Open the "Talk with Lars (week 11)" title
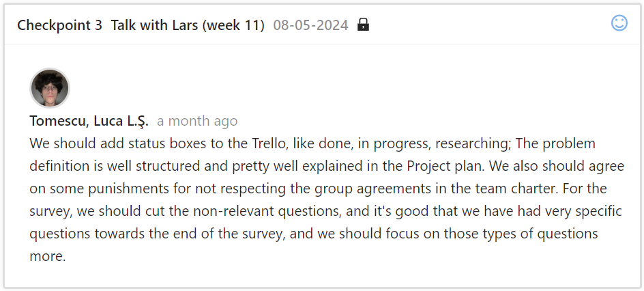This screenshot has height=291, width=644. click(x=188, y=25)
